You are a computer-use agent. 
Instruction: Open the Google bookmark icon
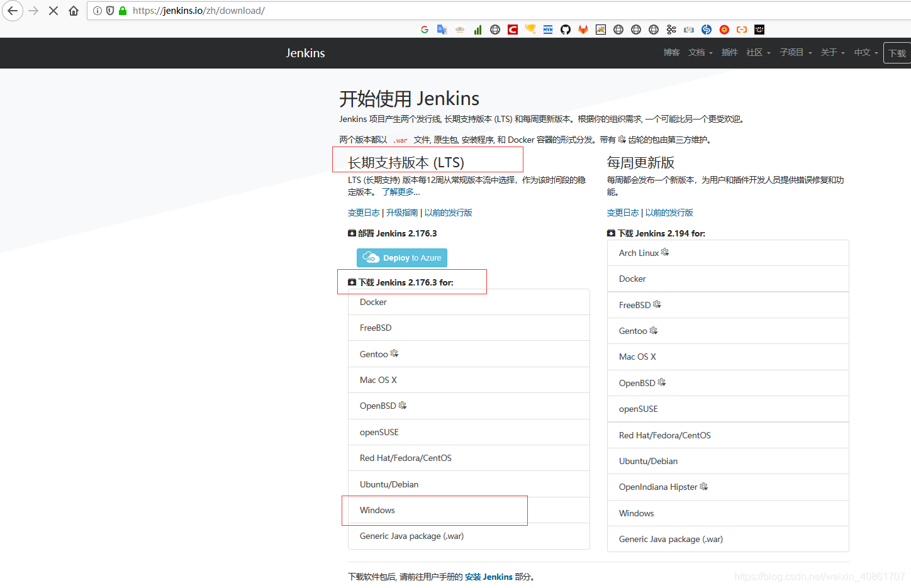pos(425,30)
